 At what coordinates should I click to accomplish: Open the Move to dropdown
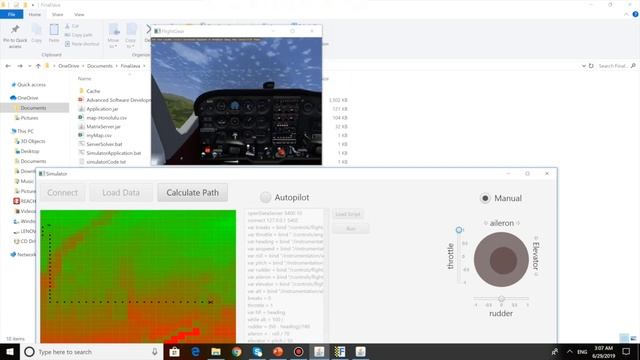[113, 36]
